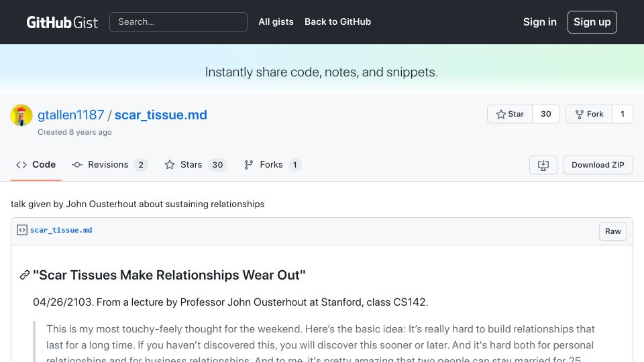Viewport: 644px width, 362px height.
Task: Click the "Created 8 years ago" text
Action: pyautogui.click(x=74, y=132)
